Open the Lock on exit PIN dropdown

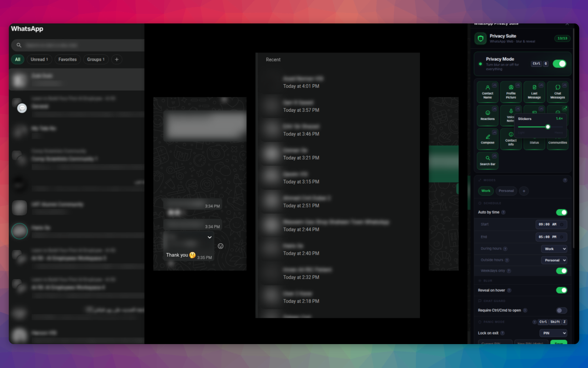(x=554, y=333)
